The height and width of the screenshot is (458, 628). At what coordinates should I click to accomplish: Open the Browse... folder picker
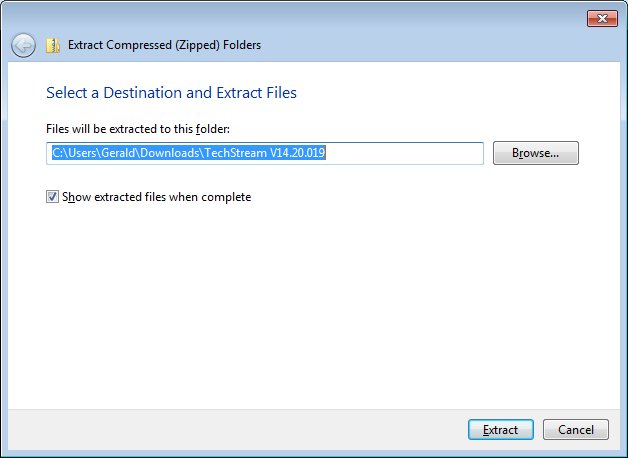click(535, 153)
